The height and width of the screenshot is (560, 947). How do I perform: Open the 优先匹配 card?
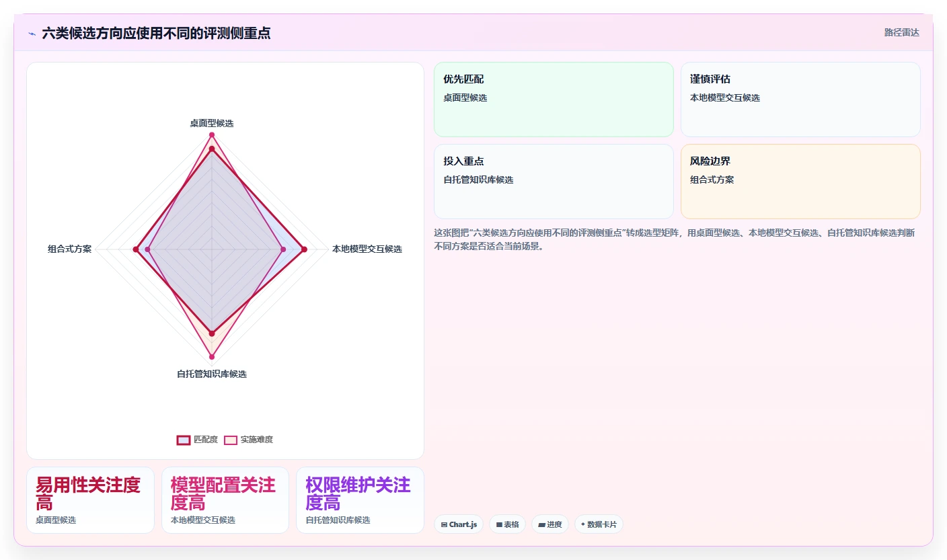[x=554, y=99]
